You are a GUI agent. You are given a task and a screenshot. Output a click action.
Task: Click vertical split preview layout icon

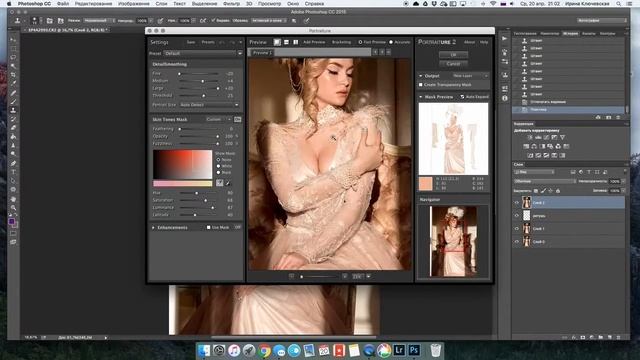coord(296,42)
